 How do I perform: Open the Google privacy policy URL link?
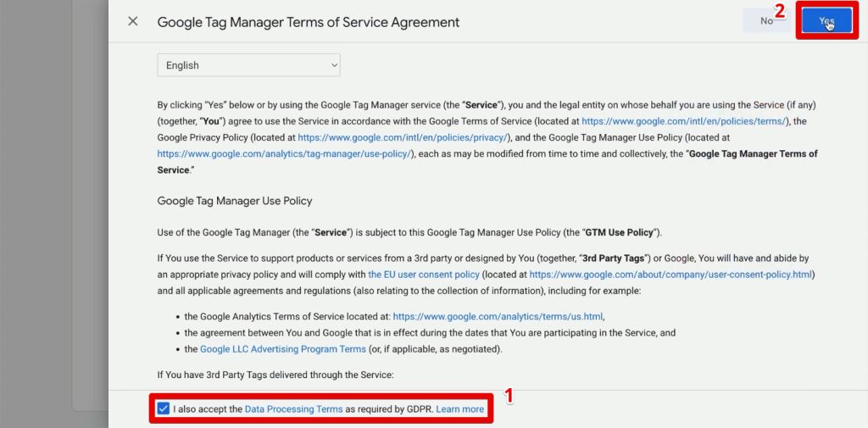point(403,137)
